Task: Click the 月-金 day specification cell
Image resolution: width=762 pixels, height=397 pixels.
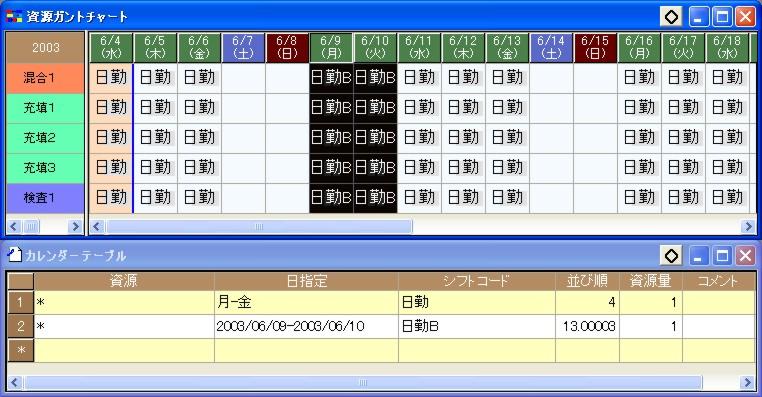Action: 306,302
